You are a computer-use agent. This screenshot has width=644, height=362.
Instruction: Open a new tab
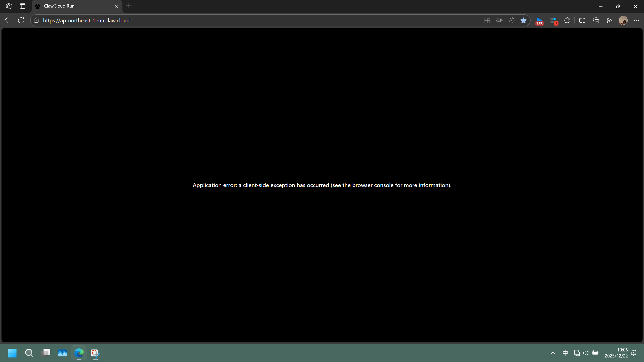129,6
